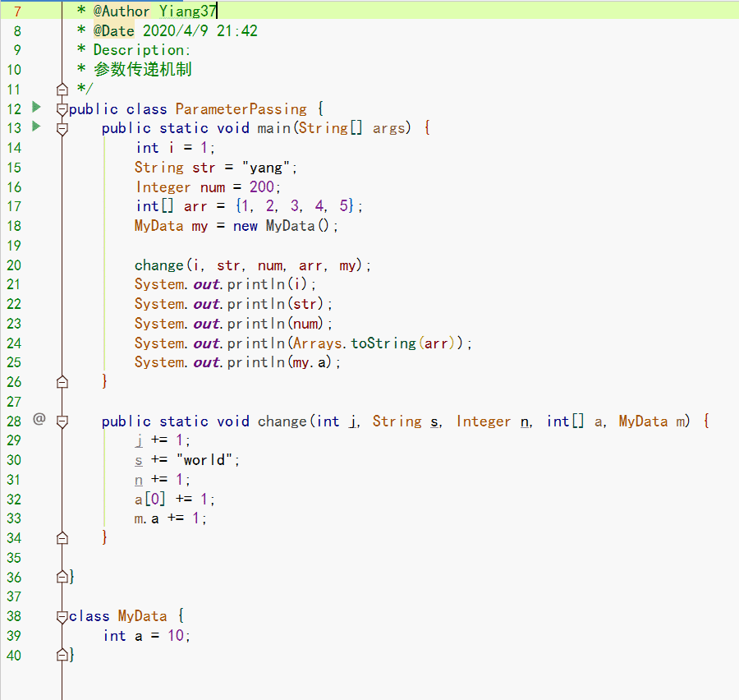Click the array initializer {1, 2, 3, 4, 5}
This screenshot has height=700, width=739.
pos(295,205)
